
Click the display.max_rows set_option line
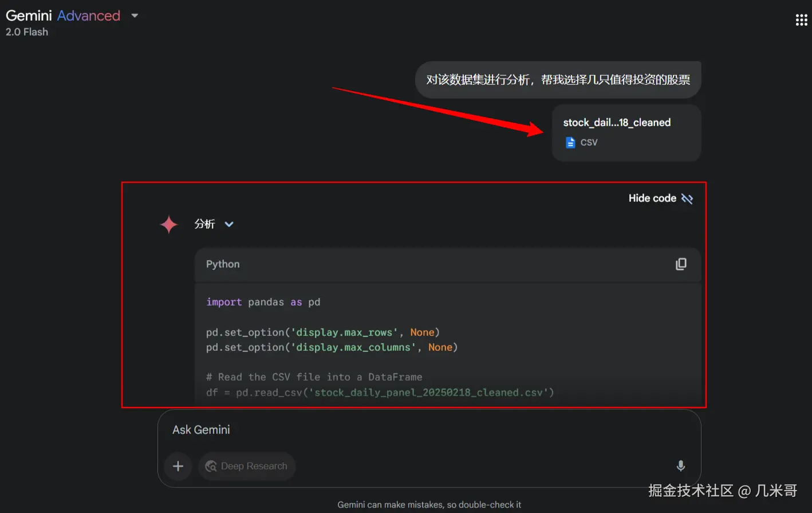(323, 332)
